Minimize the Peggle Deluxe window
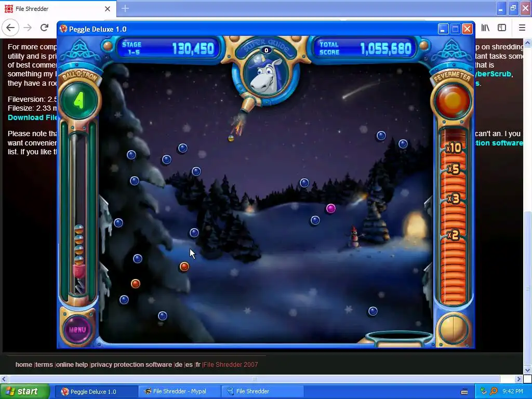This screenshot has width=532, height=399. (443, 29)
